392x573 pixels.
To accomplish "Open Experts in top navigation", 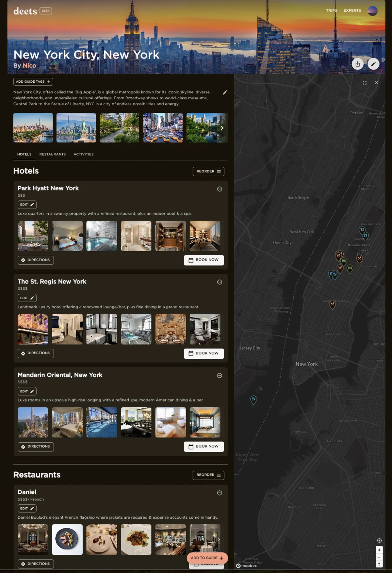I will point(352,10).
